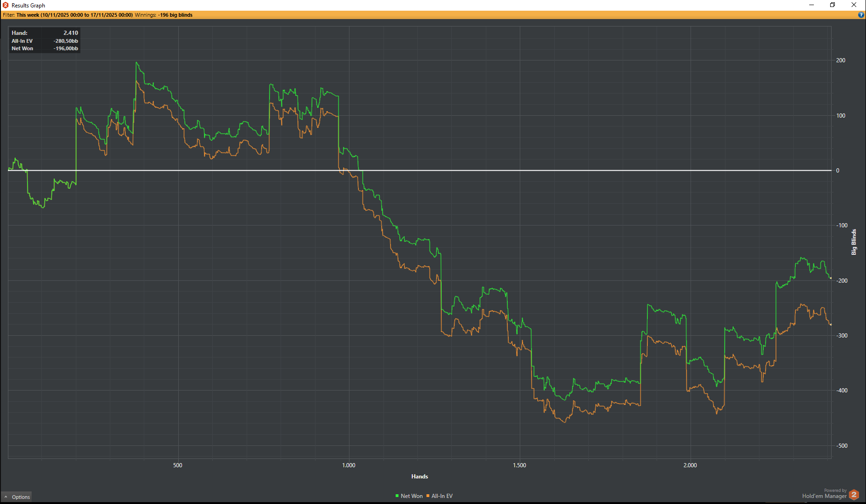Viewport: 866px width, 504px height.
Task: Click the "1.500" label on the Hands axis
Action: click(x=519, y=465)
